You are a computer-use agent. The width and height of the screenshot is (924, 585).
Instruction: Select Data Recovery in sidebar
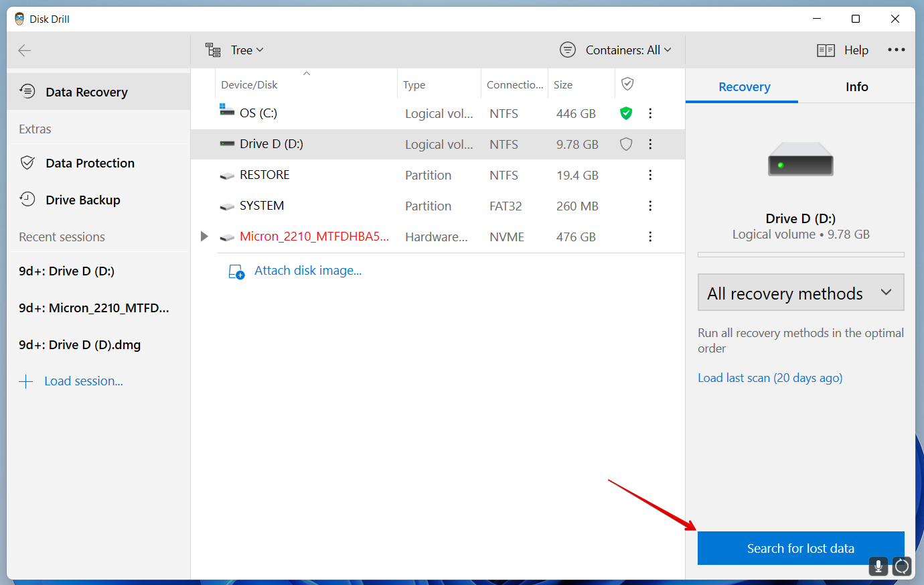(x=98, y=92)
